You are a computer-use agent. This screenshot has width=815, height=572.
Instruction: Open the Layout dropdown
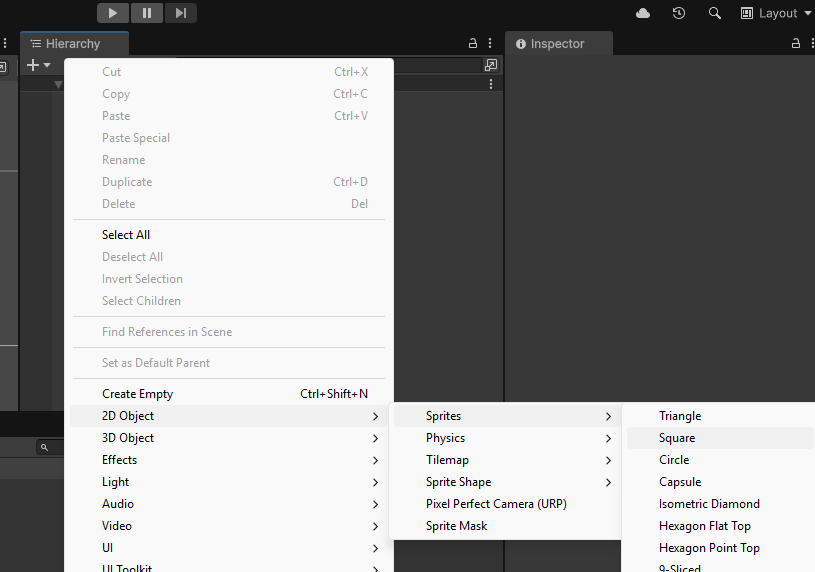tap(775, 13)
